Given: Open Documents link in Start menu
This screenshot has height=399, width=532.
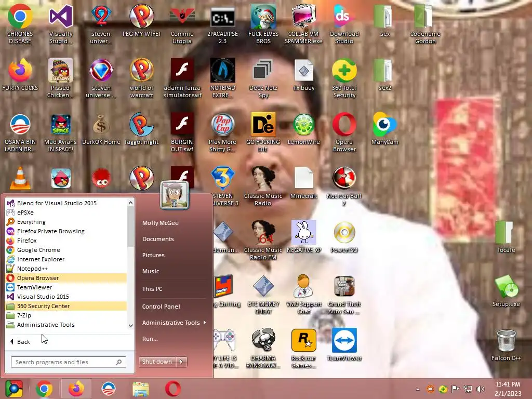Looking at the screenshot, I should (x=158, y=239).
